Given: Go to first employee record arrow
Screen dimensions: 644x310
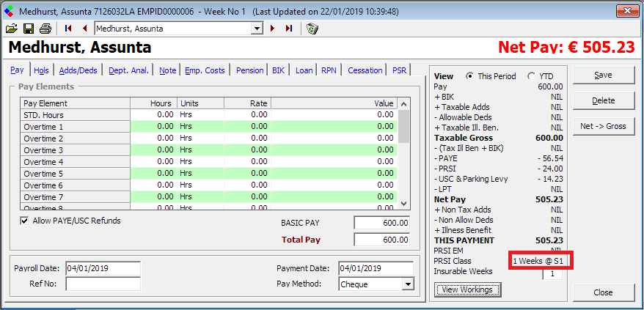Looking at the screenshot, I should point(68,29).
